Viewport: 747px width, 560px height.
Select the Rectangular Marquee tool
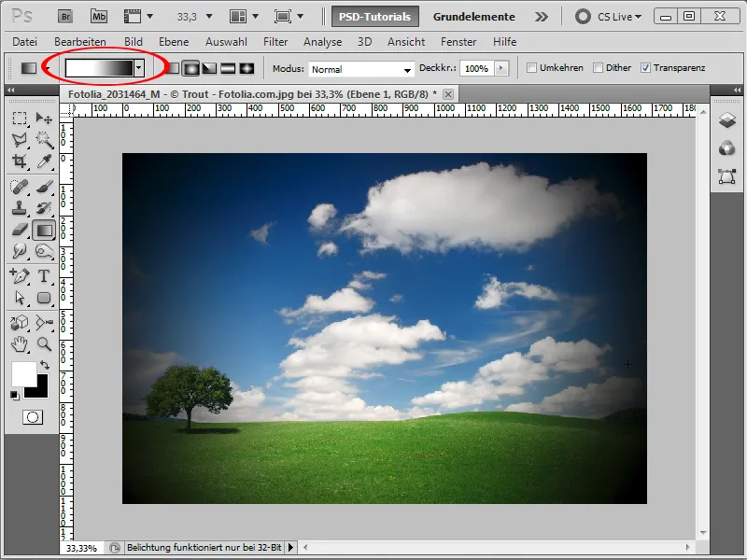(20, 118)
